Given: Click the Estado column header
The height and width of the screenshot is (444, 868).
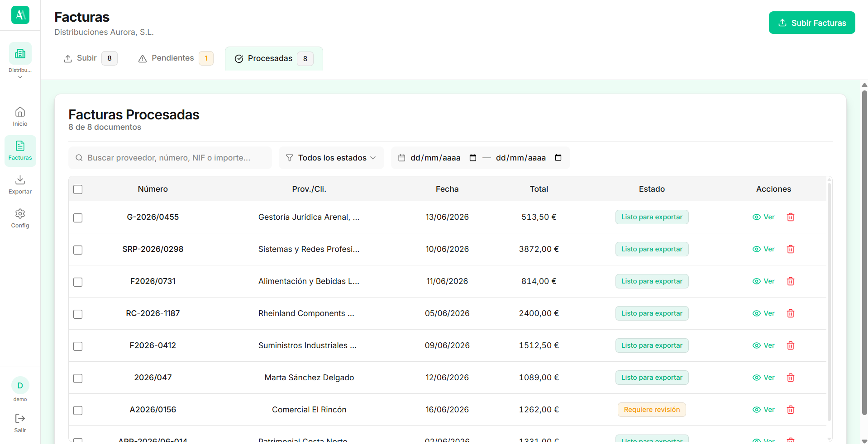Looking at the screenshot, I should pos(652,189).
